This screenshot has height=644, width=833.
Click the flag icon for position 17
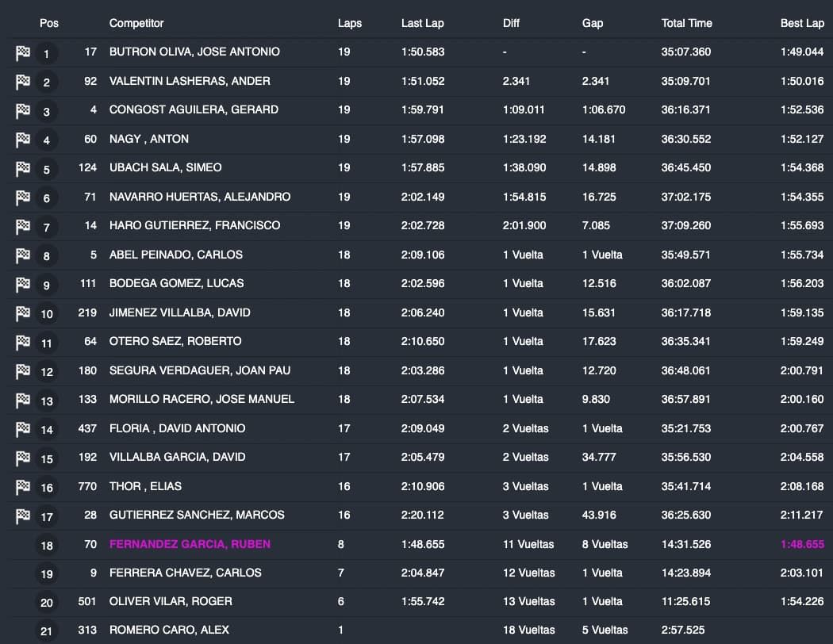tap(22, 516)
